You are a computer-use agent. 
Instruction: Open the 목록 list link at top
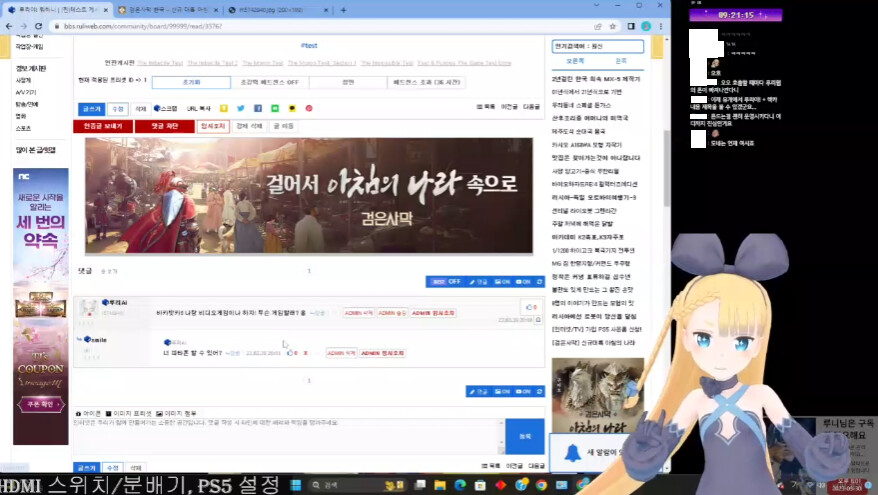[485, 106]
